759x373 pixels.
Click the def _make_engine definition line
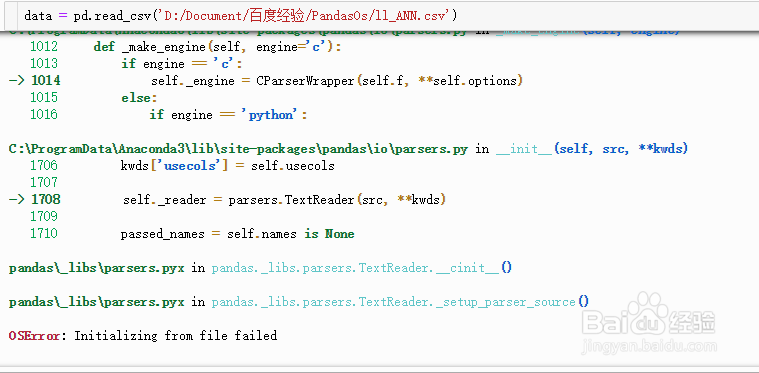[x=217, y=47]
